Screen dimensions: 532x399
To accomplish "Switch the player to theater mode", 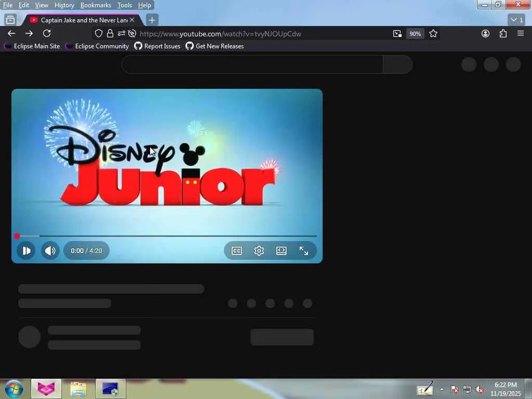I will 281,251.
